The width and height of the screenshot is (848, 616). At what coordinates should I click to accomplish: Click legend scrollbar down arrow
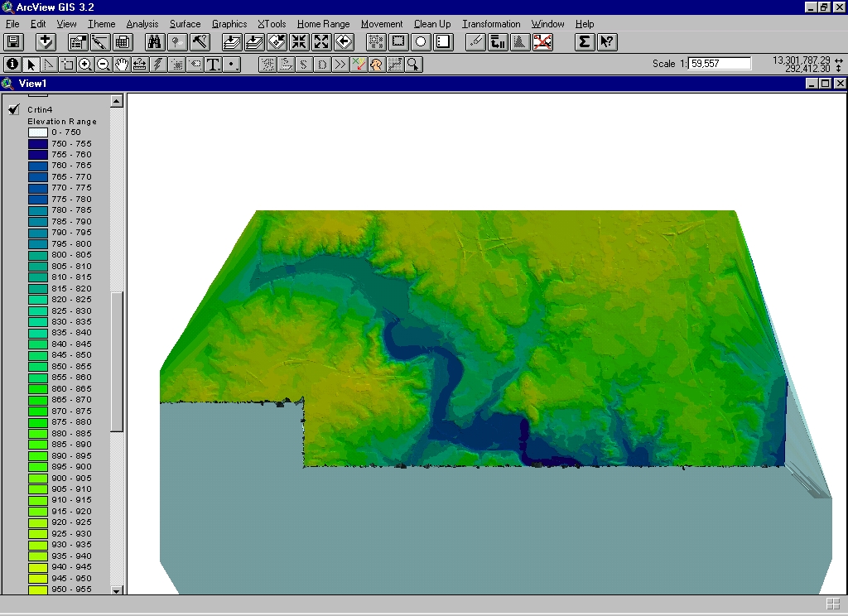pyautogui.click(x=116, y=590)
